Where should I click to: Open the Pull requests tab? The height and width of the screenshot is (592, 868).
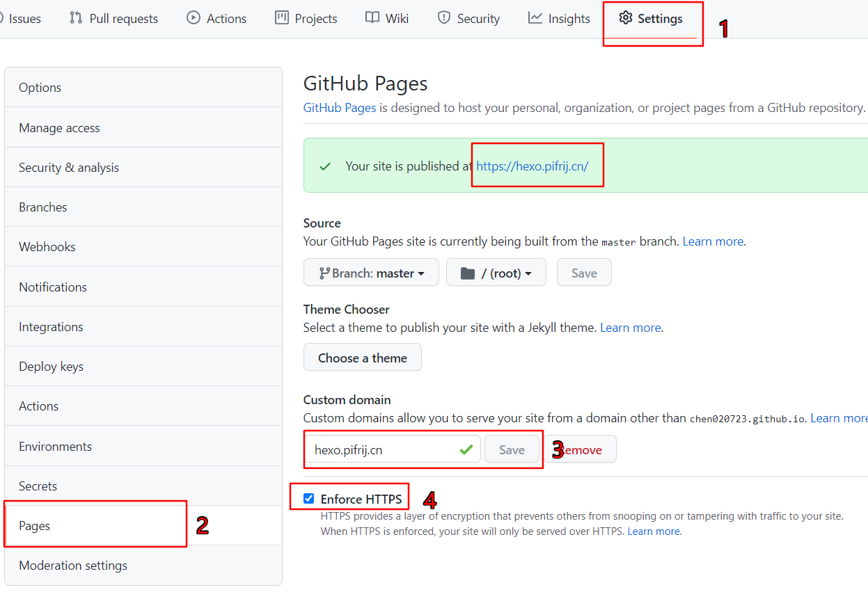tap(114, 19)
